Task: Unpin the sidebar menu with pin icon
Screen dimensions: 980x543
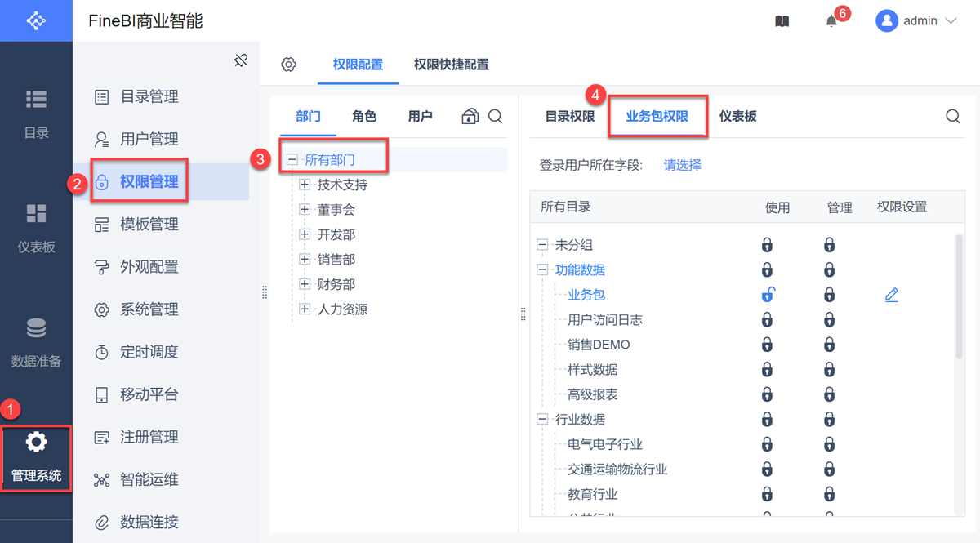Action: pos(240,60)
